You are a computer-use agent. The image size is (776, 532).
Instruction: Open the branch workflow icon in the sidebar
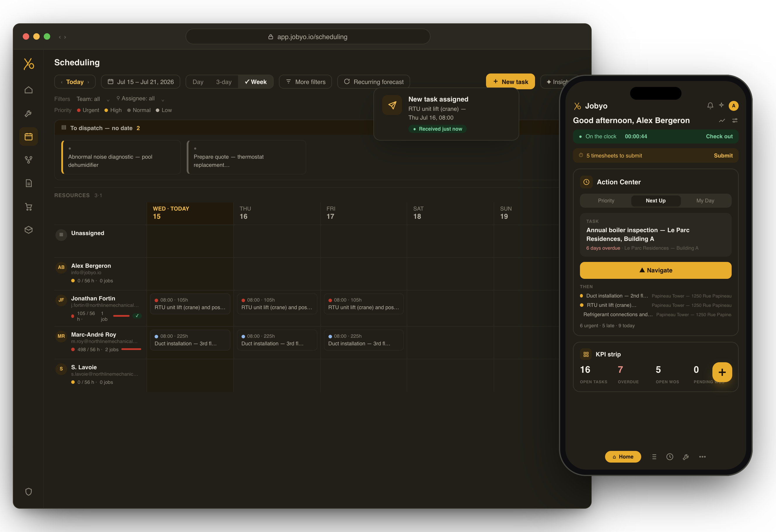[28, 160]
